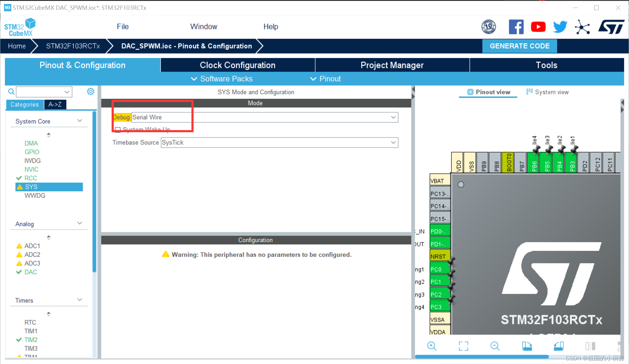Collapse the System Core category
The width and height of the screenshot is (629, 364).
pyautogui.click(x=80, y=121)
